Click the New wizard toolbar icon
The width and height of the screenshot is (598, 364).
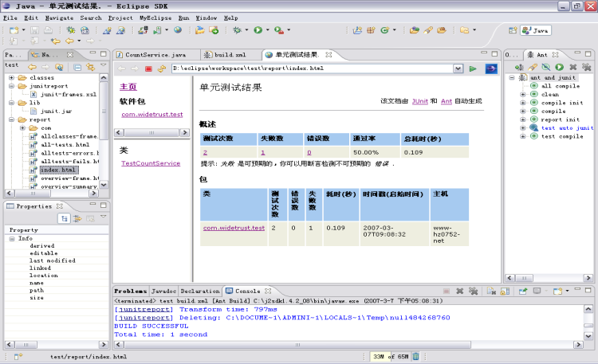tap(14, 29)
